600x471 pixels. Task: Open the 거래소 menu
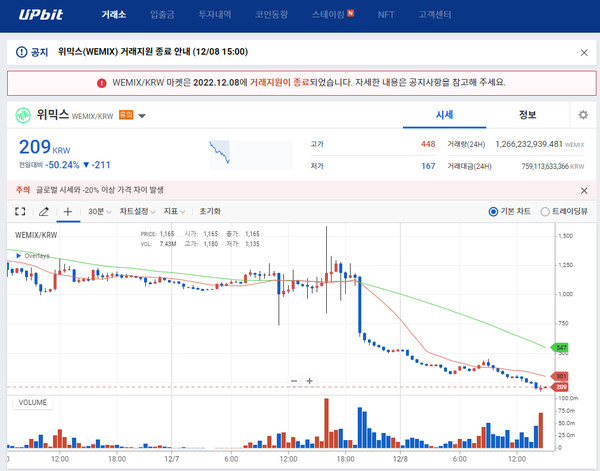(x=114, y=15)
